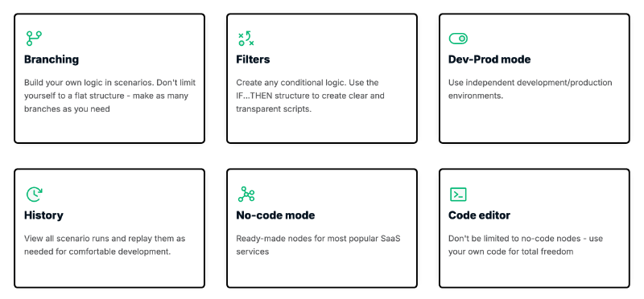Click the green Branching git-branch icon
The width and height of the screenshot is (644, 299).
coord(34,38)
